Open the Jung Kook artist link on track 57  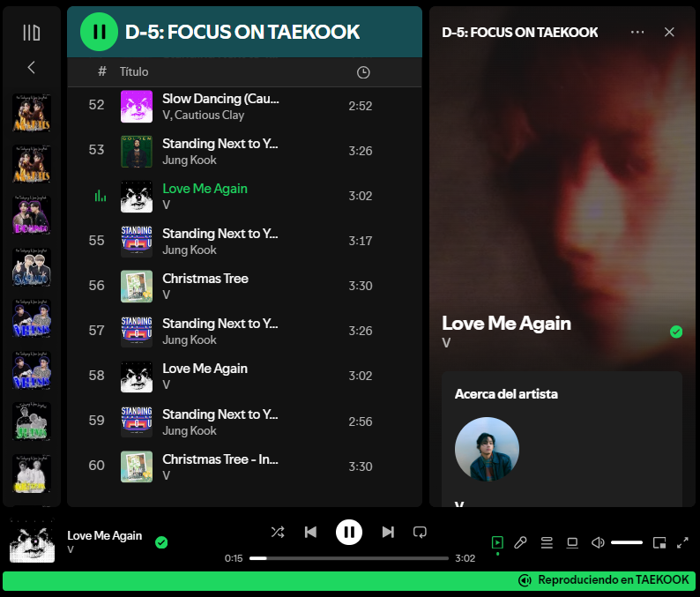[190, 340]
